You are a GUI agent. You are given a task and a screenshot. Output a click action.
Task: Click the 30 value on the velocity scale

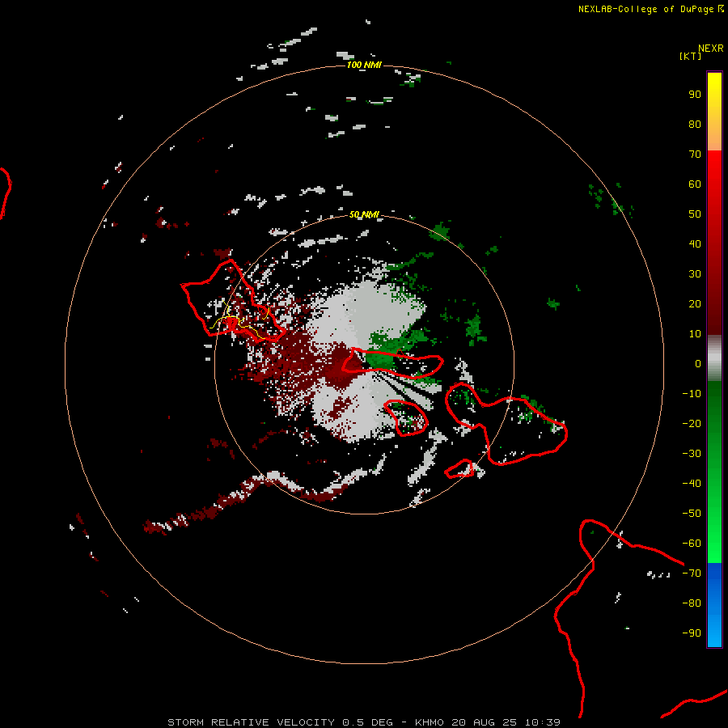[695, 274]
